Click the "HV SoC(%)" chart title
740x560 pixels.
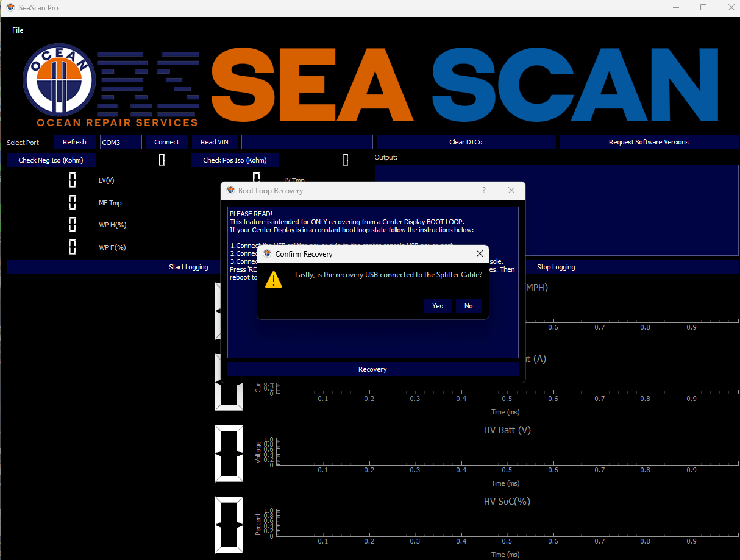(507, 502)
